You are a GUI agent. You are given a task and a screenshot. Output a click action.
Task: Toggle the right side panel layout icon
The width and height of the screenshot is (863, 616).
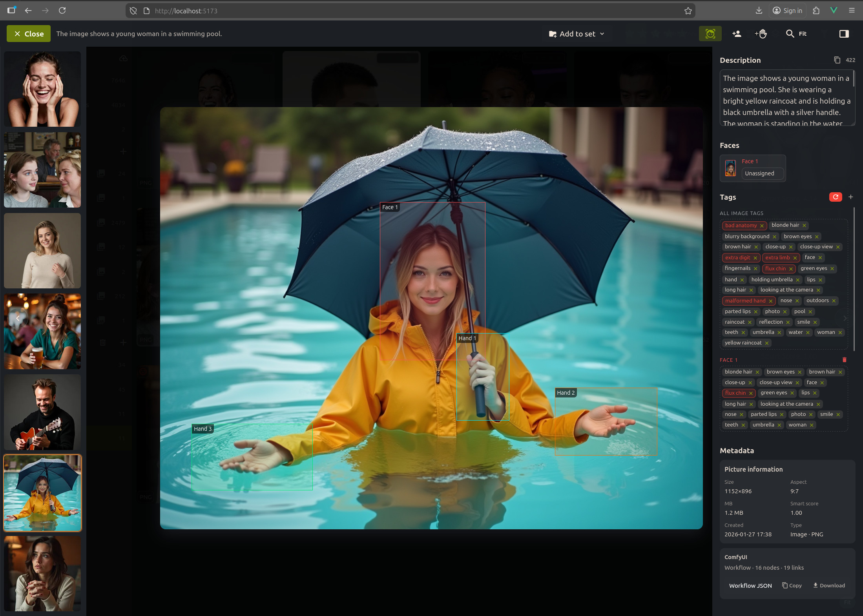coord(844,34)
